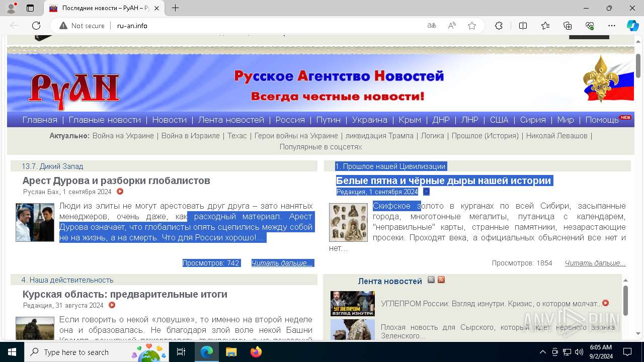The image size is (644, 362).
Task: Open Помощь menu item
Action: (602, 120)
